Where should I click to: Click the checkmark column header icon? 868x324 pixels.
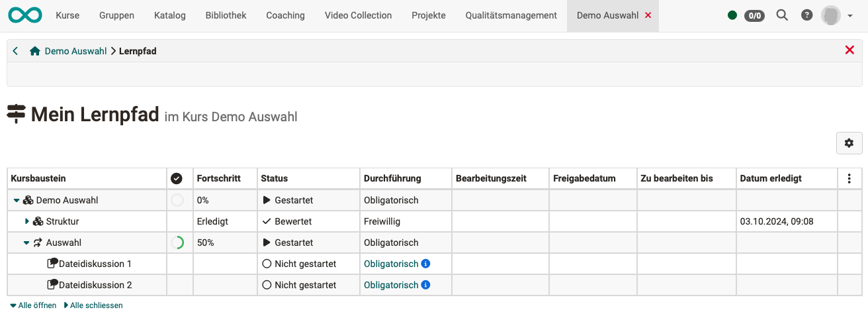176,178
